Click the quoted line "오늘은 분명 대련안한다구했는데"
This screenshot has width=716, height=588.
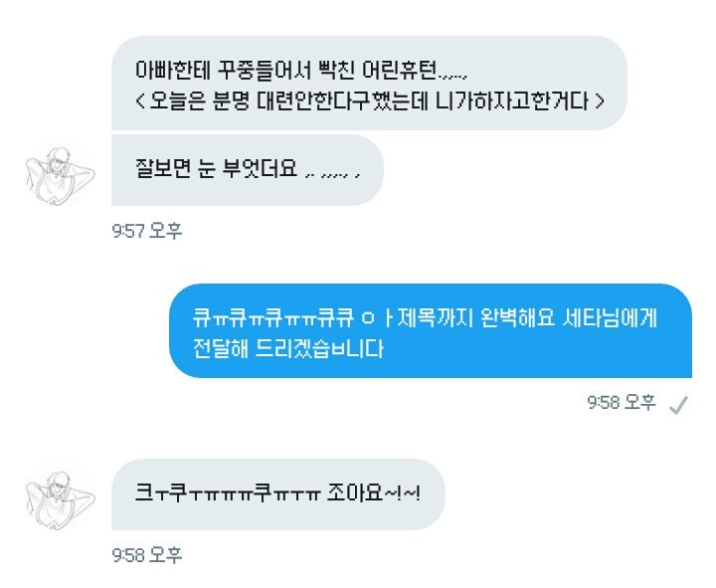(288, 100)
